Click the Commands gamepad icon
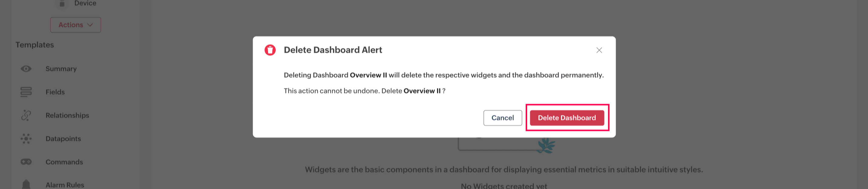This screenshot has width=868, height=189. (26, 162)
